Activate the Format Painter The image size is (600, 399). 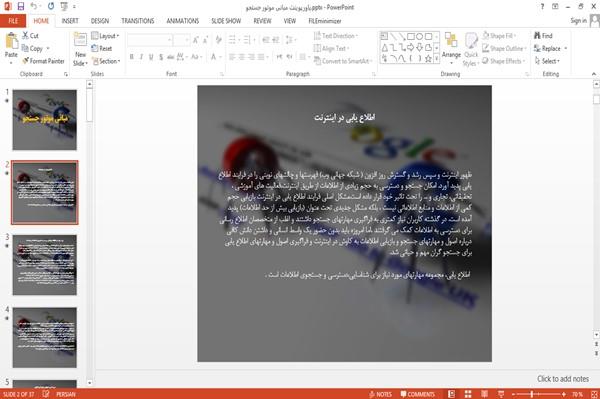pos(43,61)
